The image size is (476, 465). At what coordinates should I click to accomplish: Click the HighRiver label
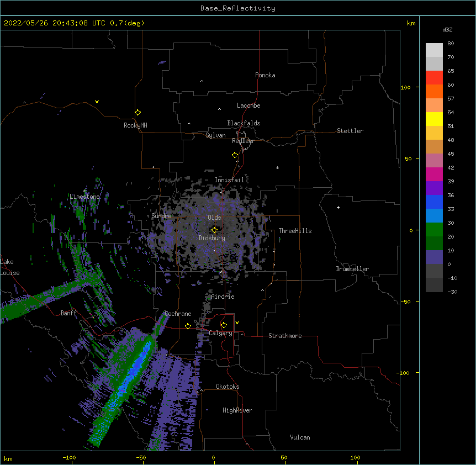pos(237,410)
